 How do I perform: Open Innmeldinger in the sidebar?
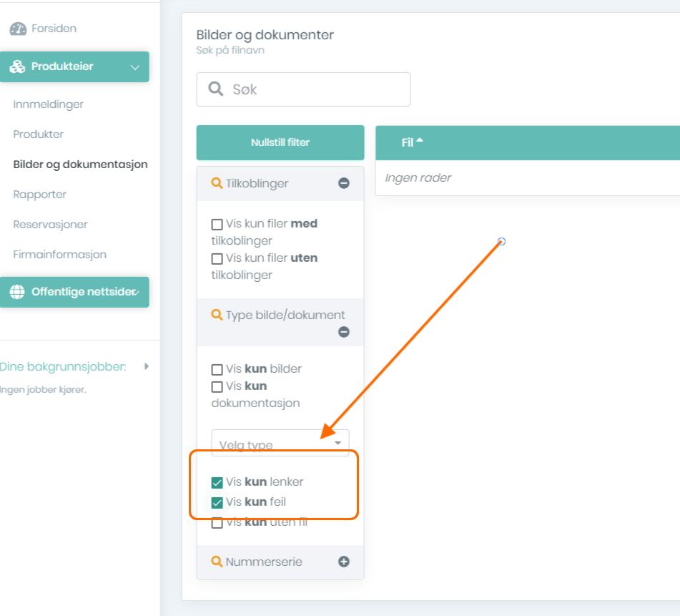tap(49, 104)
